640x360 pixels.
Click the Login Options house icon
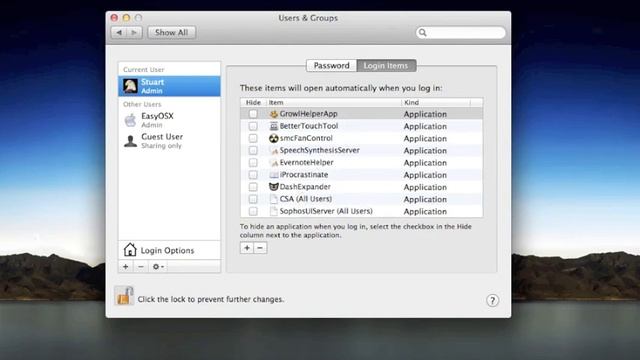pos(130,249)
